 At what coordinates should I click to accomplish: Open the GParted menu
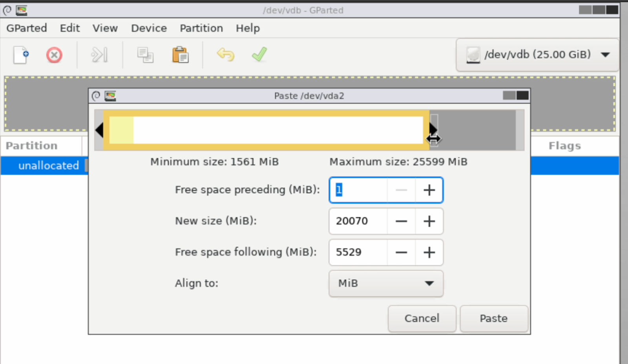[27, 28]
